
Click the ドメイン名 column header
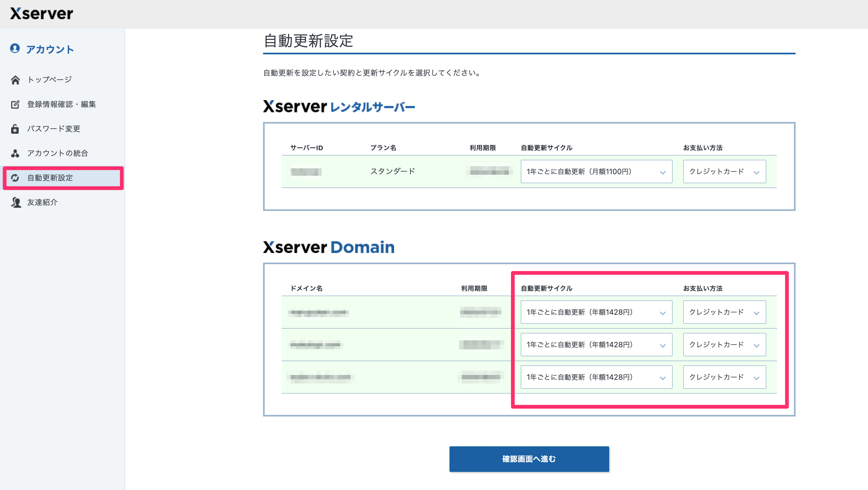point(306,288)
